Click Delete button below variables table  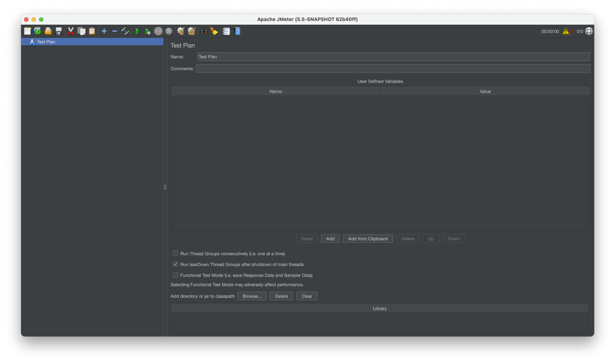coord(408,239)
